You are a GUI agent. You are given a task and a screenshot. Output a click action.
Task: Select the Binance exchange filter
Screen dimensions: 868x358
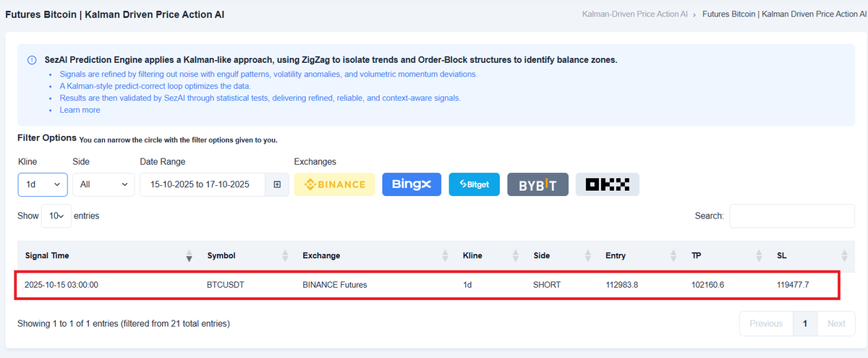pos(334,184)
